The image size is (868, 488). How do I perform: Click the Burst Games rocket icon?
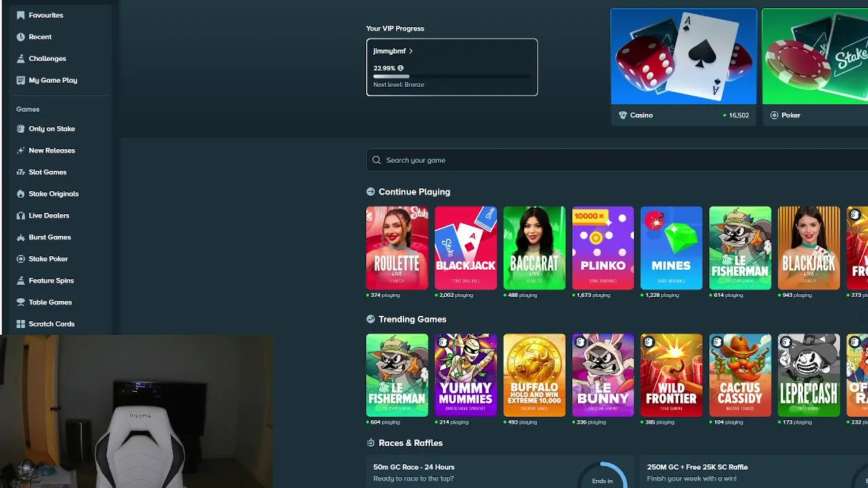[20, 237]
